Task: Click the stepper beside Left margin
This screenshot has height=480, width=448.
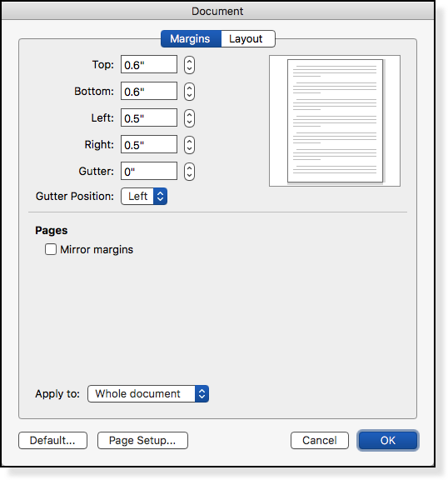Action: click(189, 118)
